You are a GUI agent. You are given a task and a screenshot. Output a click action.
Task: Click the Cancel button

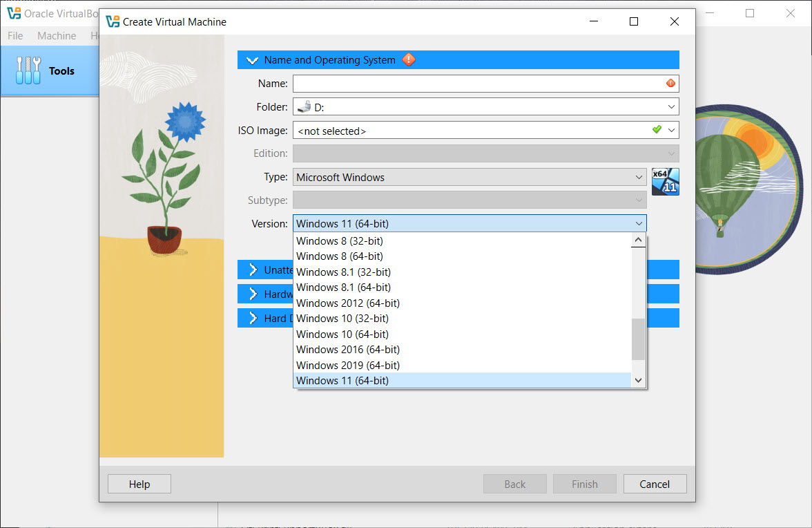[655, 484]
